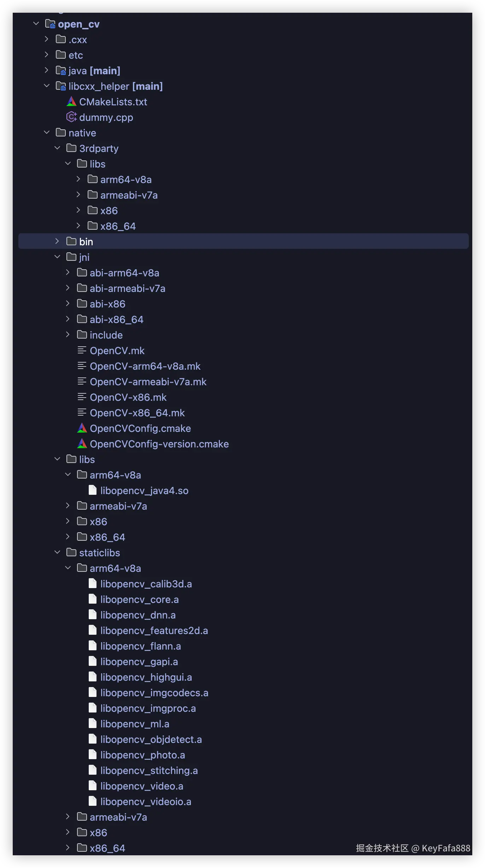This screenshot has height=868, width=485.
Task: Click the OpenCVConfig.cmake file icon
Action: click(82, 428)
